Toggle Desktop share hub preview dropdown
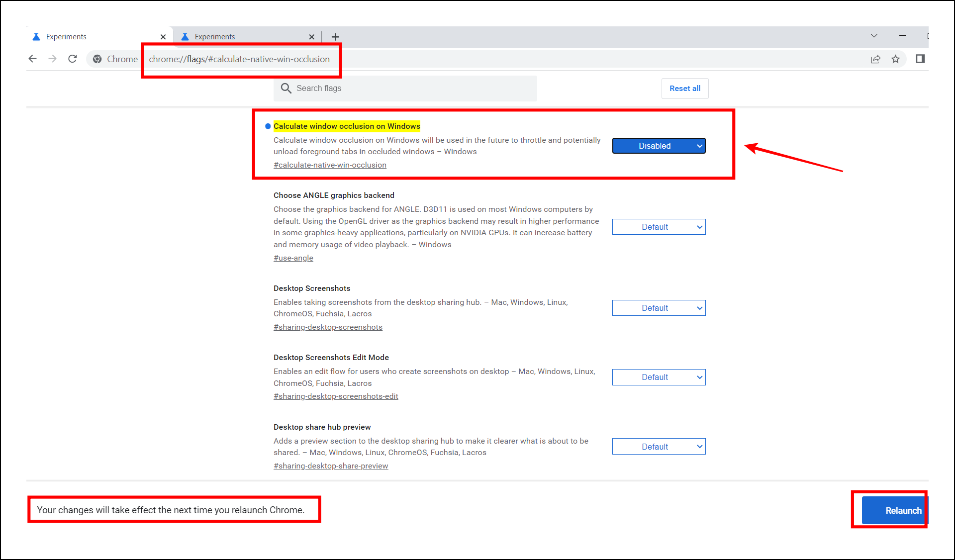 click(x=659, y=446)
